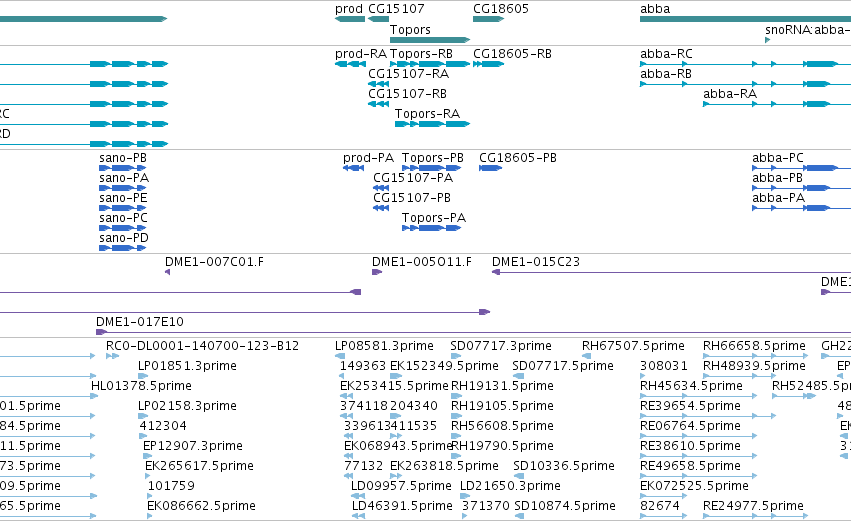Click the DME1-017E10 clone label
851x521 pixels.
pyautogui.click(x=140, y=322)
